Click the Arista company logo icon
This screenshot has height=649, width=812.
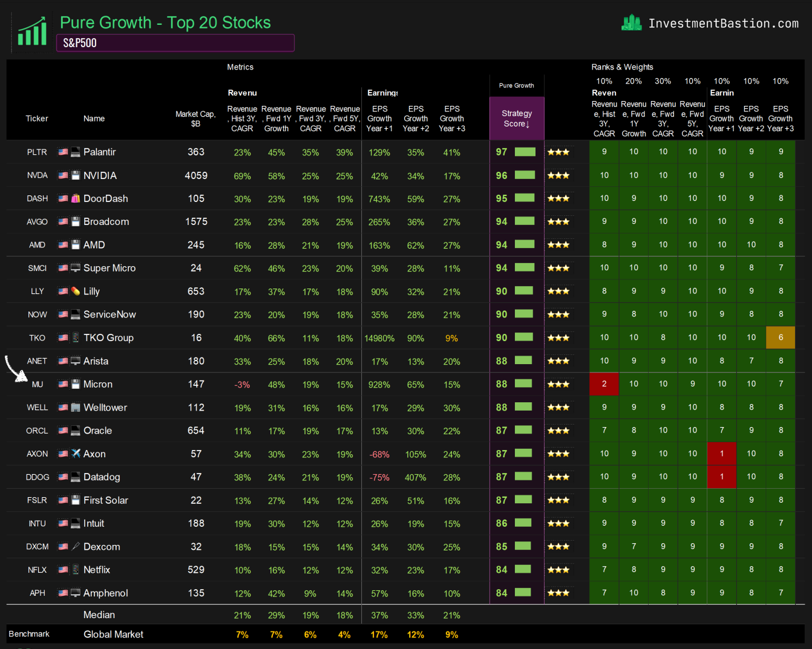click(76, 361)
